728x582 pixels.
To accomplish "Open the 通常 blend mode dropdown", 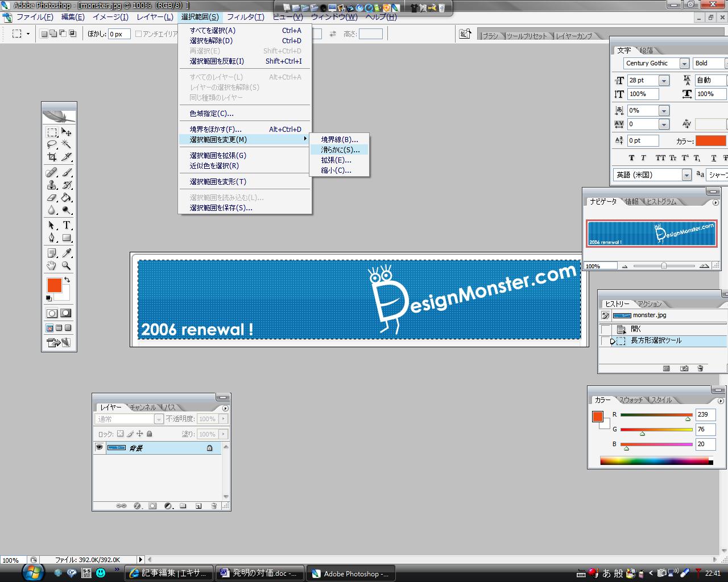I will [159, 419].
